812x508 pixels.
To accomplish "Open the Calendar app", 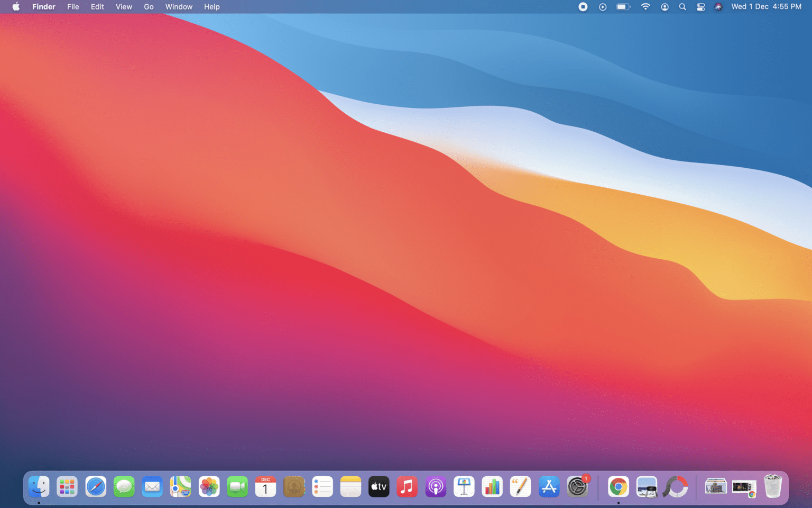I will [265, 486].
